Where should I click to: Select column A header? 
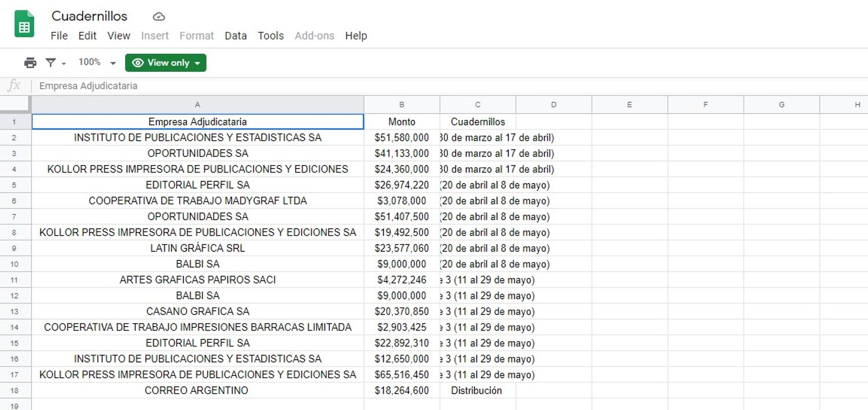pos(197,105)
